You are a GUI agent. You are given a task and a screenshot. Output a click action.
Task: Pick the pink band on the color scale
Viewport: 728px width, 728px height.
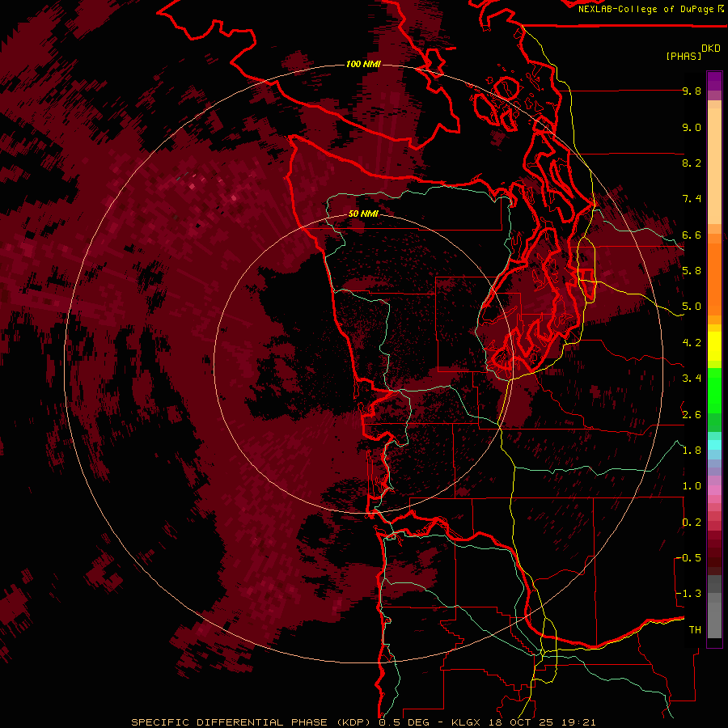pos(714,490)
